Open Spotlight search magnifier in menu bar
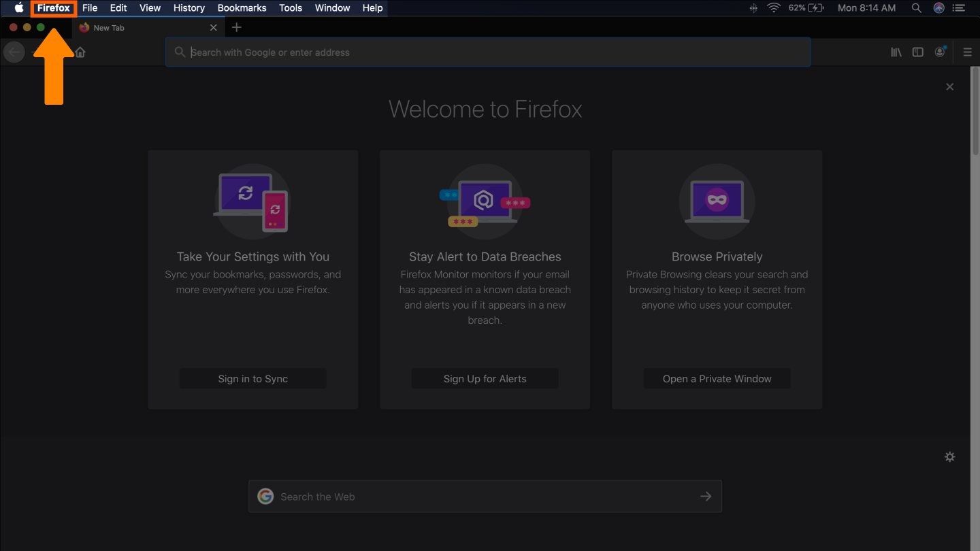The image size is (980, 551). pos(917,8)
